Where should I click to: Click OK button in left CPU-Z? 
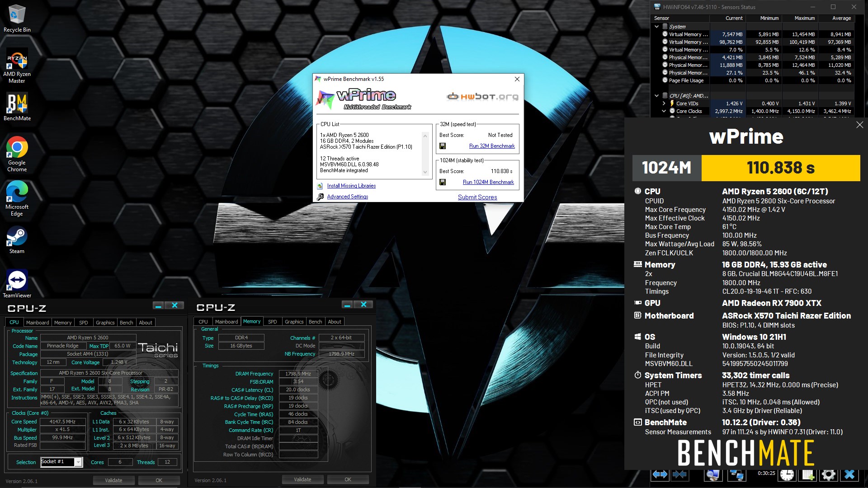pyautogui.click(x=159, y=480)
